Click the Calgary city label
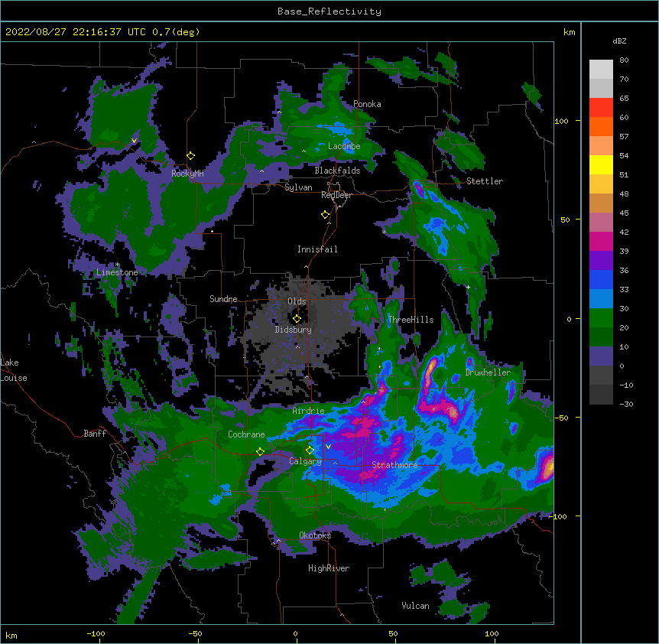 pos(305,461)
